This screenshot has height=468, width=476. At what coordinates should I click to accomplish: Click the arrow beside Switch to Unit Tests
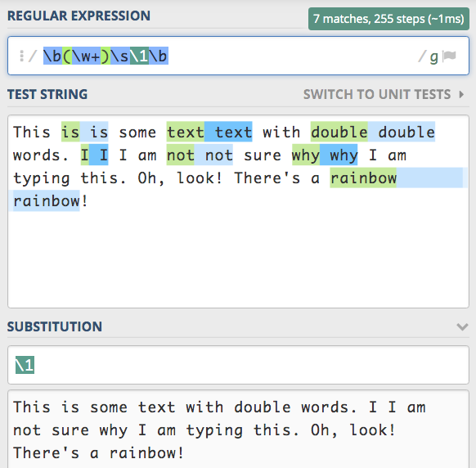[462, 94]
